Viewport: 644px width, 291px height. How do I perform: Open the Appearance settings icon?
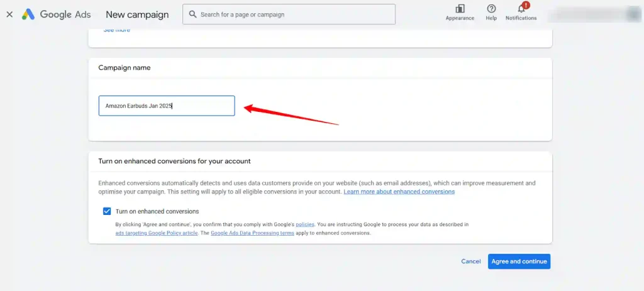click(460, 9)
